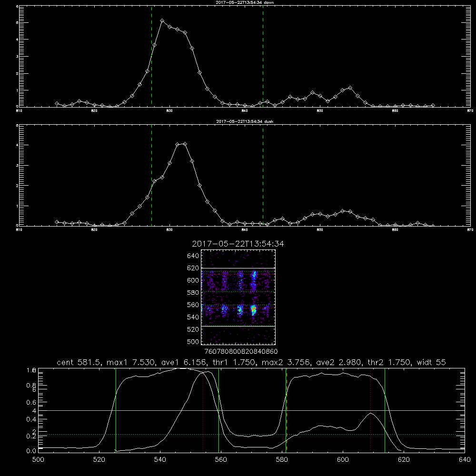Screen dimensions: 476x476
Task: Click the 620 x-axis label of the bottom plot
Action: (404, 459)
